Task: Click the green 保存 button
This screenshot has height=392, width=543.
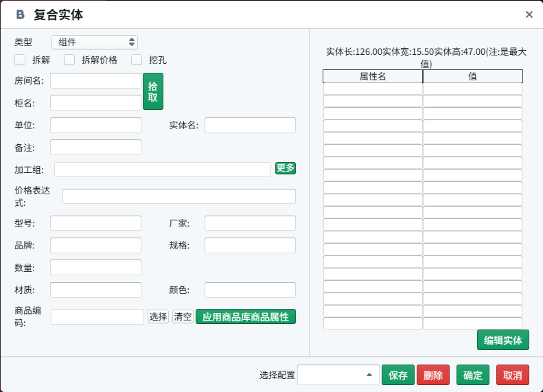Action: pos(398,375)
